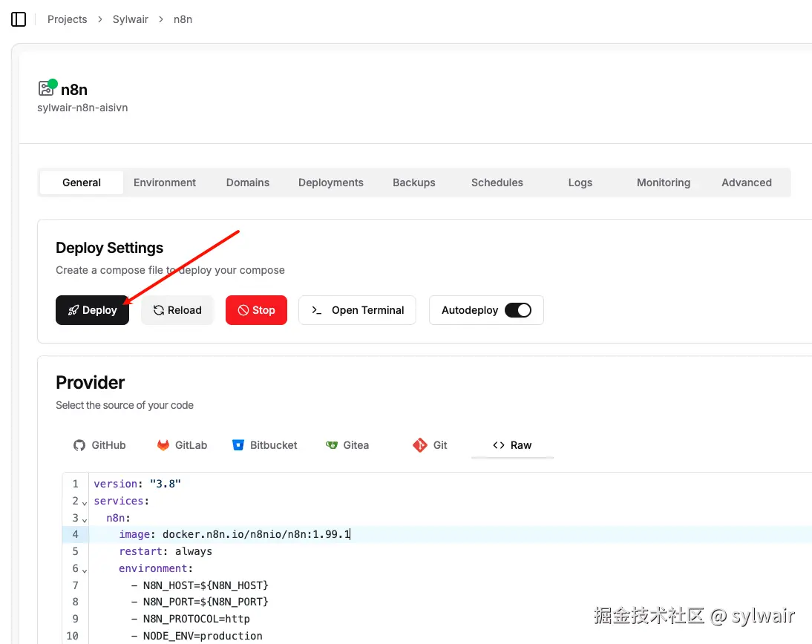Select the GitHub provider tab

[x=99, y=445]
